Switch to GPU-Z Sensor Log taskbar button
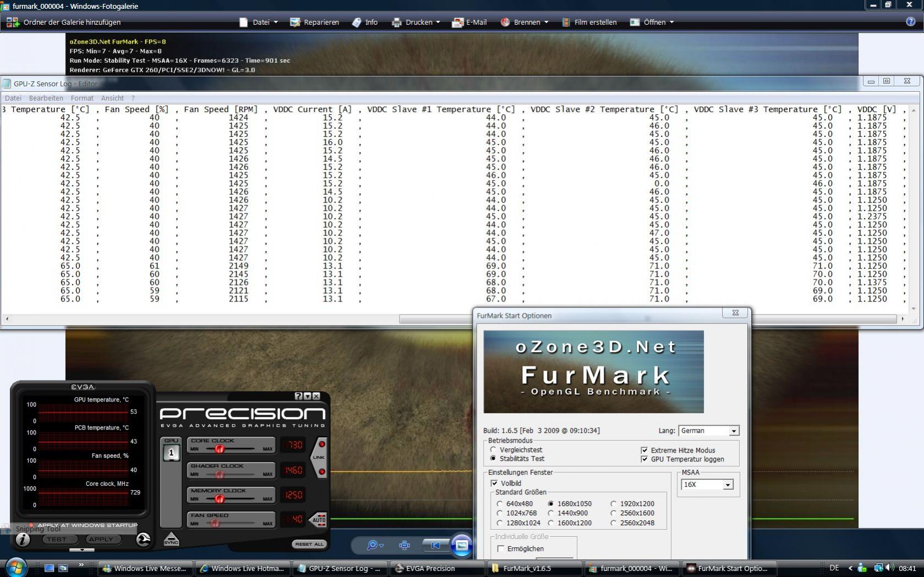The width and height of the screenshot is (924, 577). pyautogui.click(x=340, y=568)
